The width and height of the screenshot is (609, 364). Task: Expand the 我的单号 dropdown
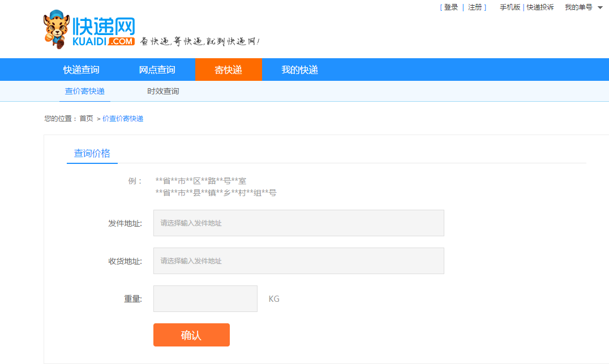click(x=584, y=7)
